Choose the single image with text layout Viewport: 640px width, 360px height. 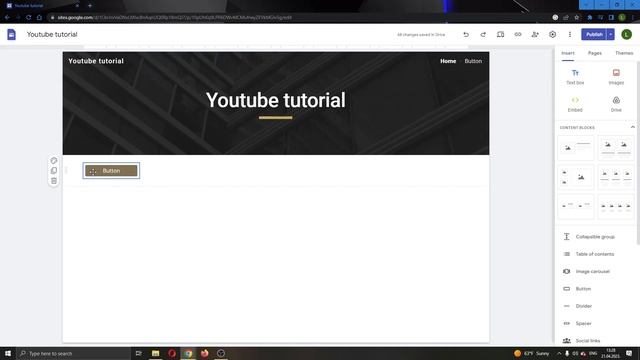(576, 148)
